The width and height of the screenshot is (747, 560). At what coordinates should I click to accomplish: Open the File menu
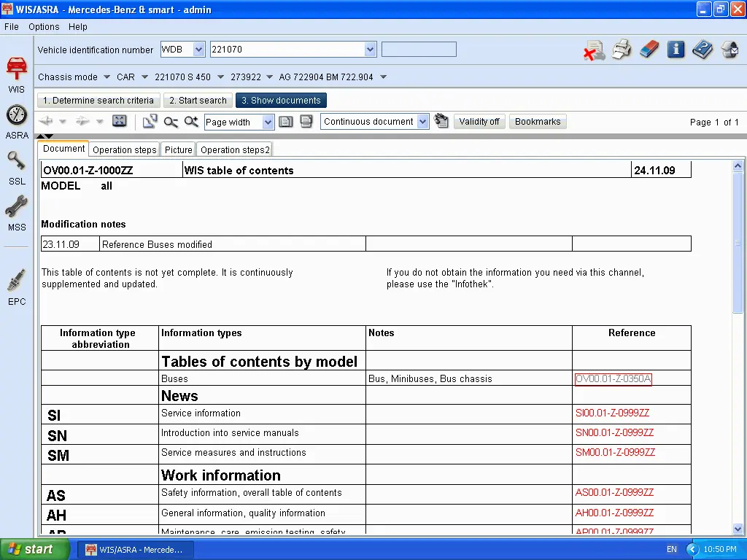point(12,27)
